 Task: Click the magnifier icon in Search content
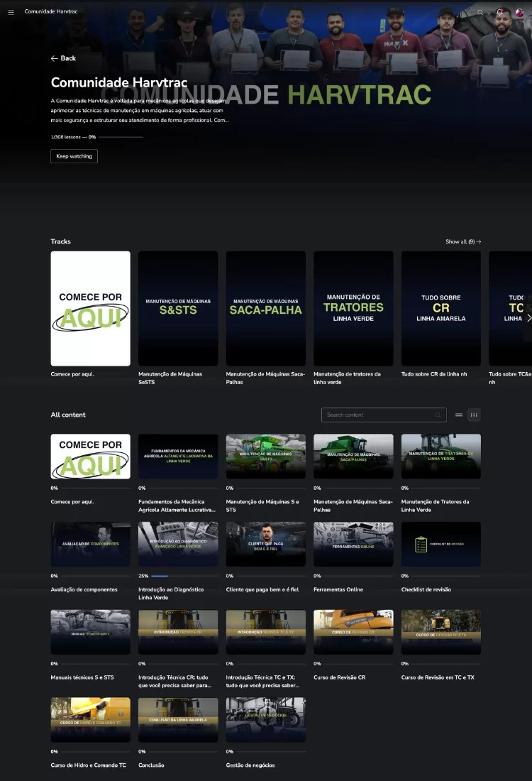438,415
